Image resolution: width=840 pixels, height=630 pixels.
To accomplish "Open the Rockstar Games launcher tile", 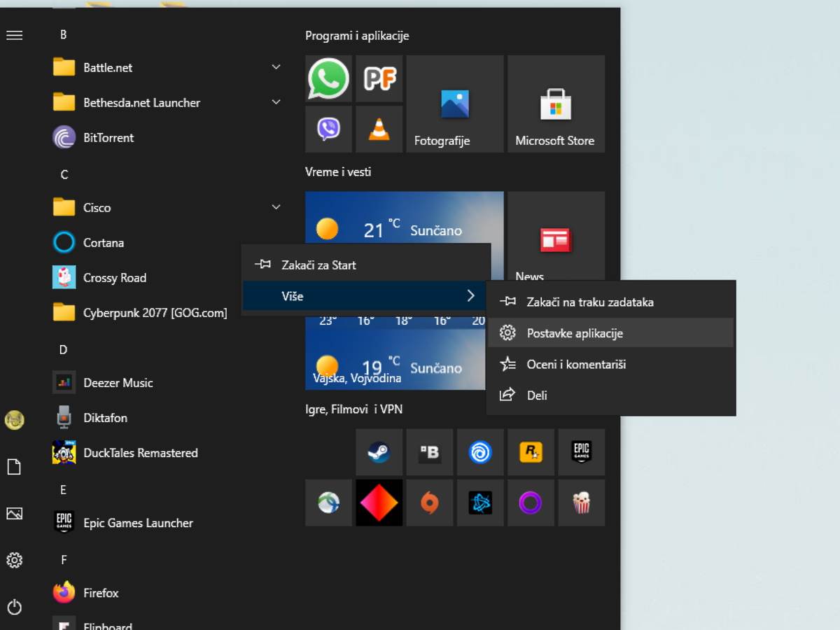I will [531, 452].
